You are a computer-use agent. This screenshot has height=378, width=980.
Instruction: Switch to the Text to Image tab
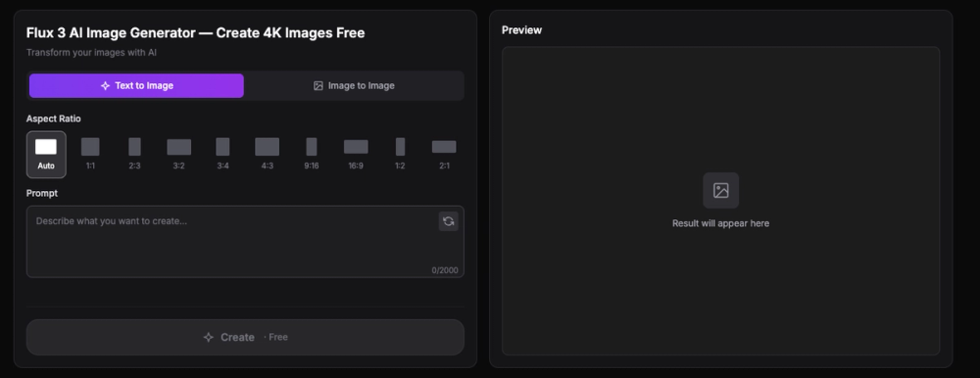[136, 85]
